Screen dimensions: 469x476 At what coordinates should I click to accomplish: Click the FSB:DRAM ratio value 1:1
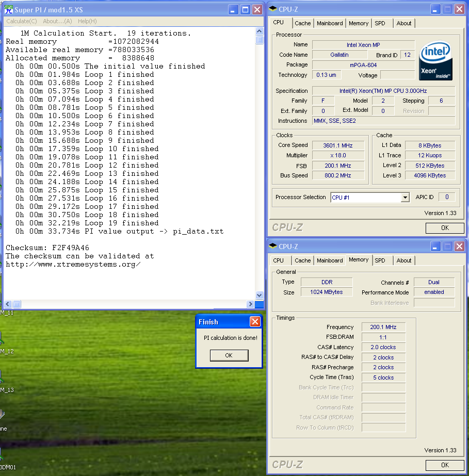point(383,337)
